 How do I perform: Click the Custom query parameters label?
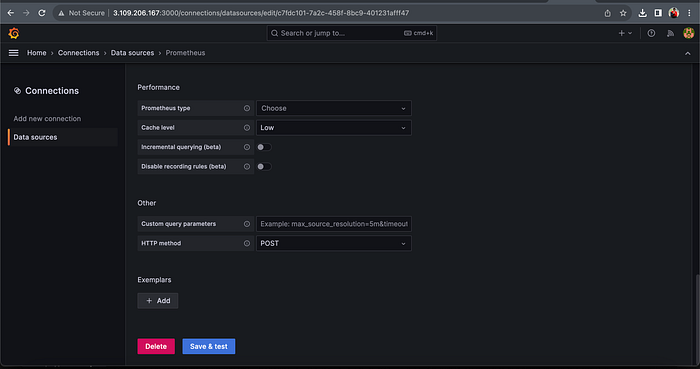(x=179, y=224)
